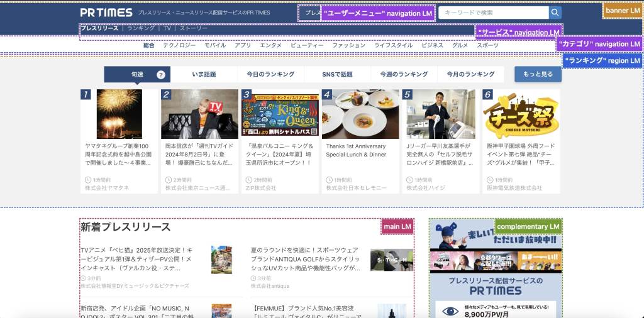Switch to the 今月のランキング tab

[x=470, y=75]
